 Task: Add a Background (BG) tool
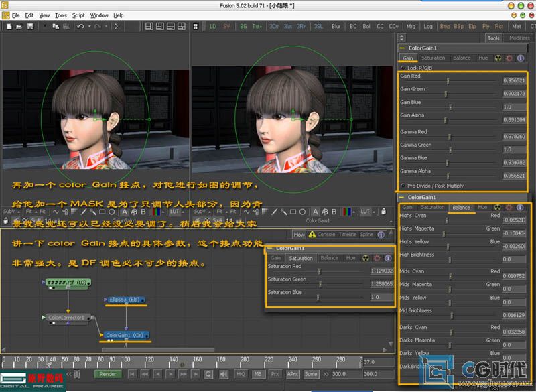click(x=243, y=27)
